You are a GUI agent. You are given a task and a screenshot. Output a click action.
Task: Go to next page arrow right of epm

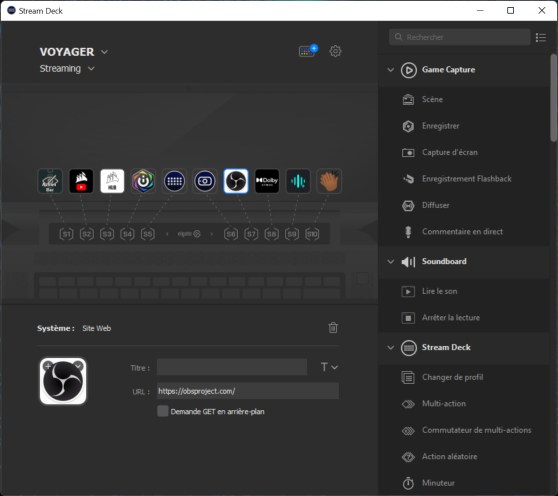(x=212, y=234)
